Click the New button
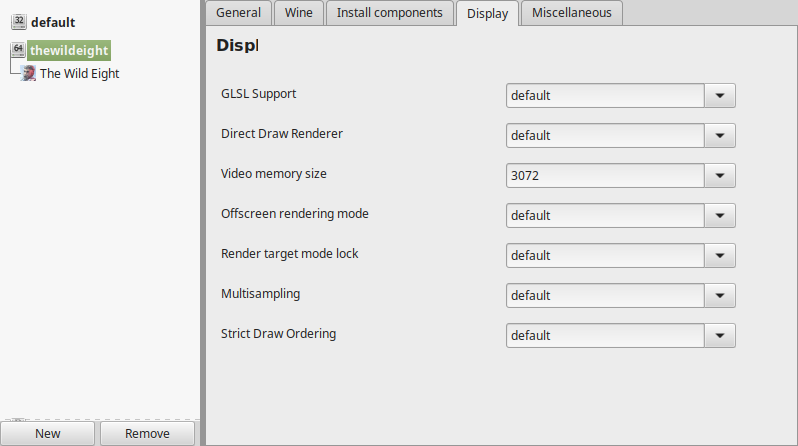Screen dimensions: 798x446 48,433
